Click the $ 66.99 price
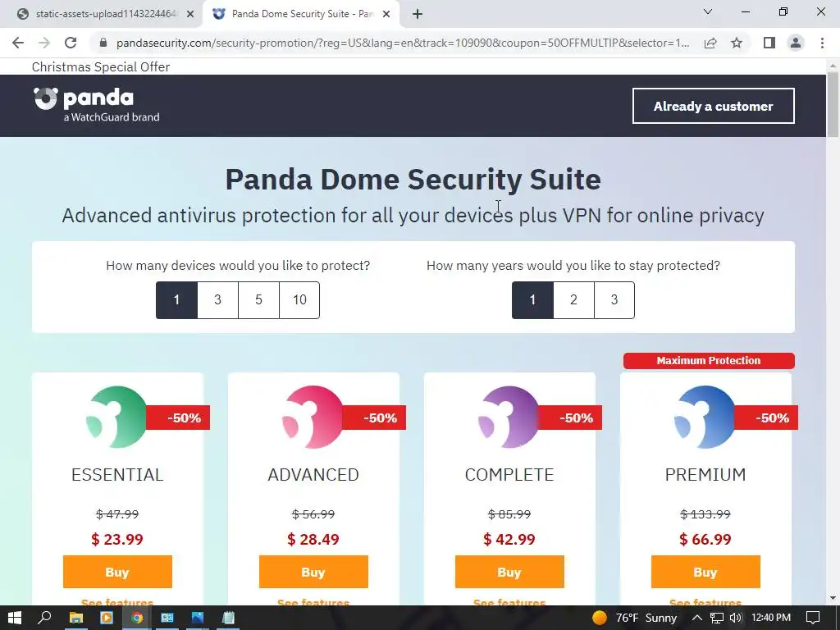Viewport: 840px width, 630px height. (705, 539)
